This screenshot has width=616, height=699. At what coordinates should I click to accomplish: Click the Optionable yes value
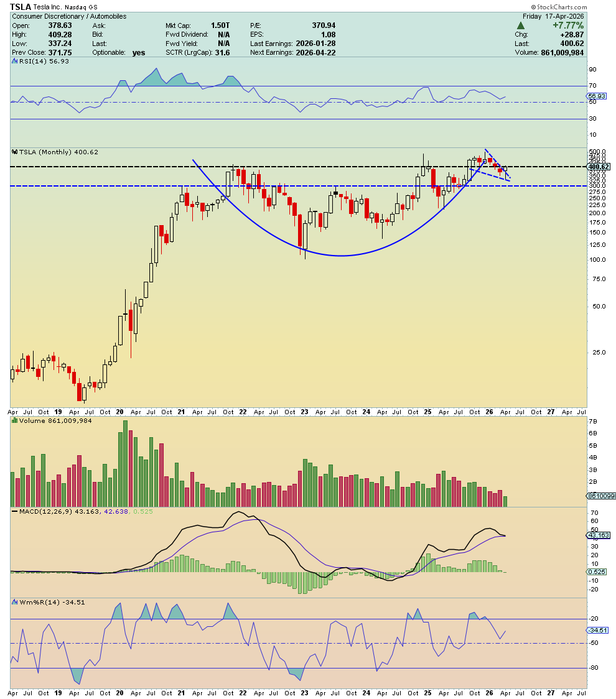[x=139, y=53]
